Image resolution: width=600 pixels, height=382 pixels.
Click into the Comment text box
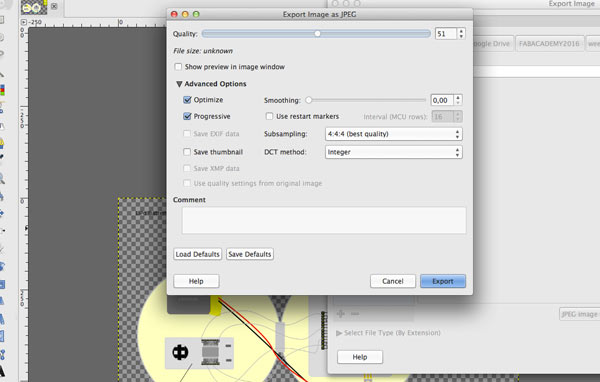click(324, 220)
